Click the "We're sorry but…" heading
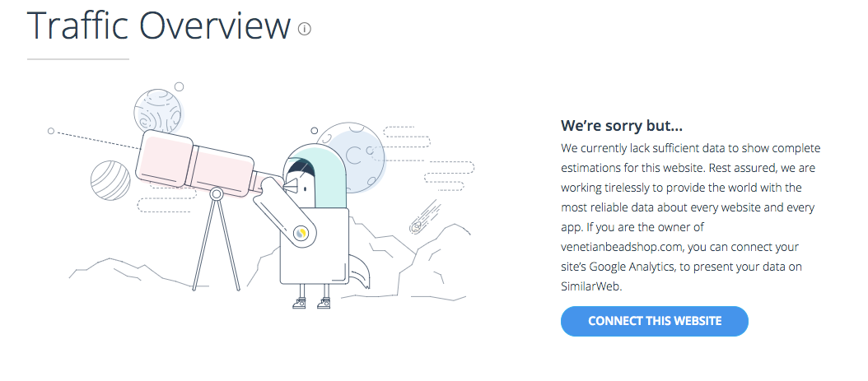868x381 pixels. pos(622,126)
